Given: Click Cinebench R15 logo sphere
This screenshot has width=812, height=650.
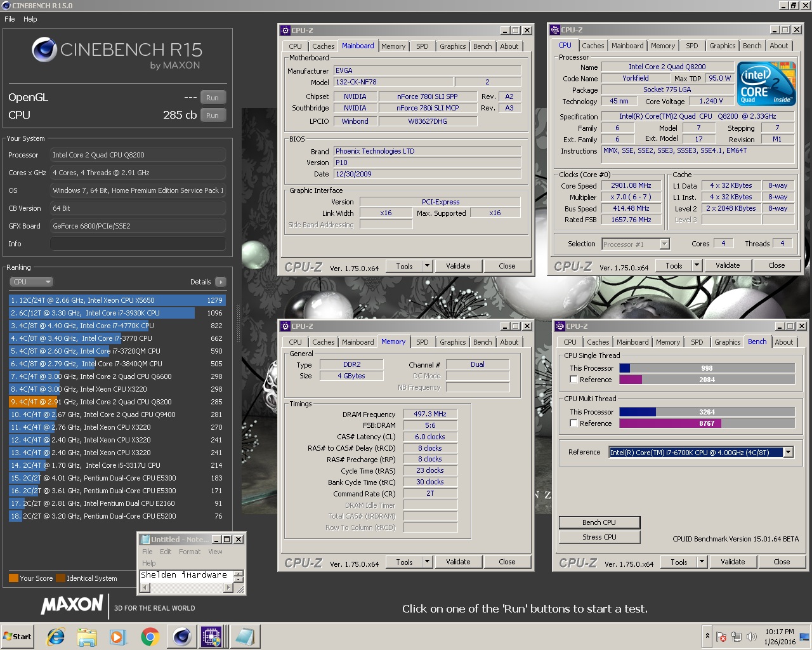Looking at the screenshot, I should click(x=44, y=50).
